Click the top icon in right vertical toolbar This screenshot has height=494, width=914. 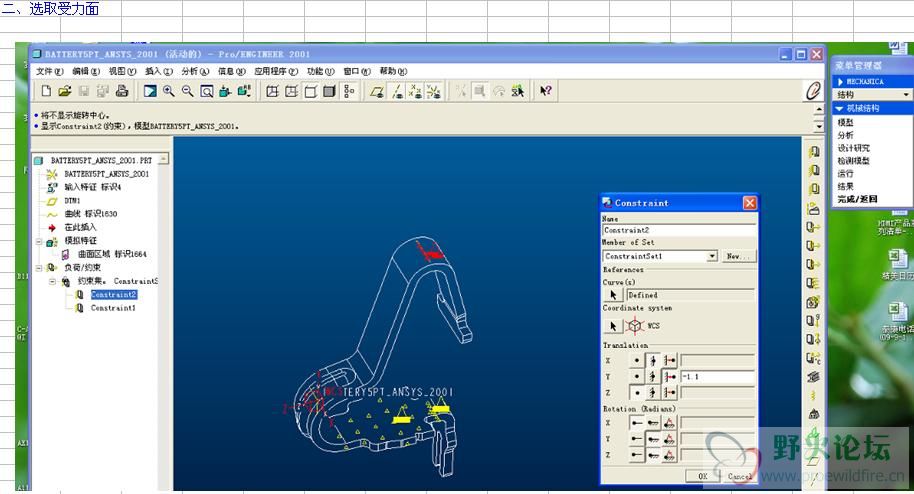click(814, 152)
